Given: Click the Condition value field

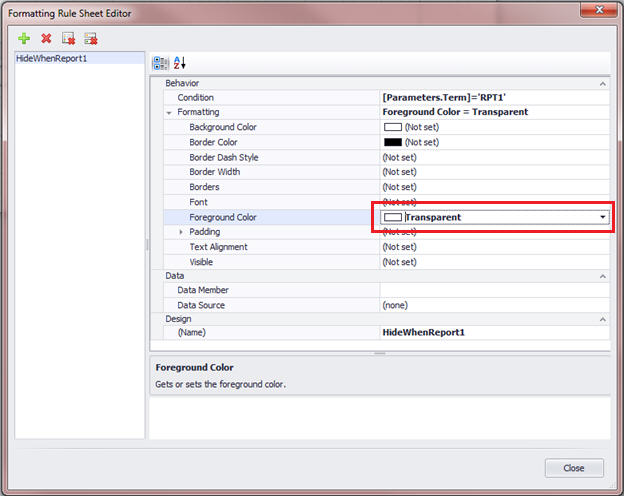Looking at the screenshot, I should [490, 98].
